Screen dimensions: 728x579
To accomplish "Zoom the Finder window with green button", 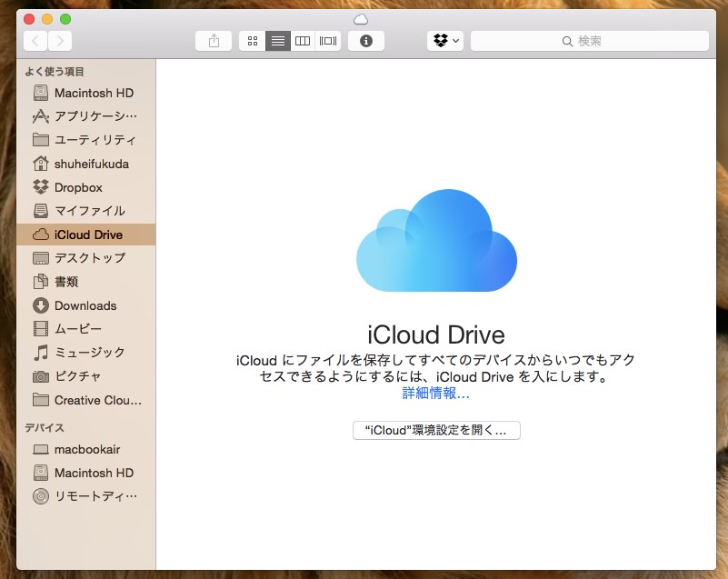I will click(x=65, y=19).
